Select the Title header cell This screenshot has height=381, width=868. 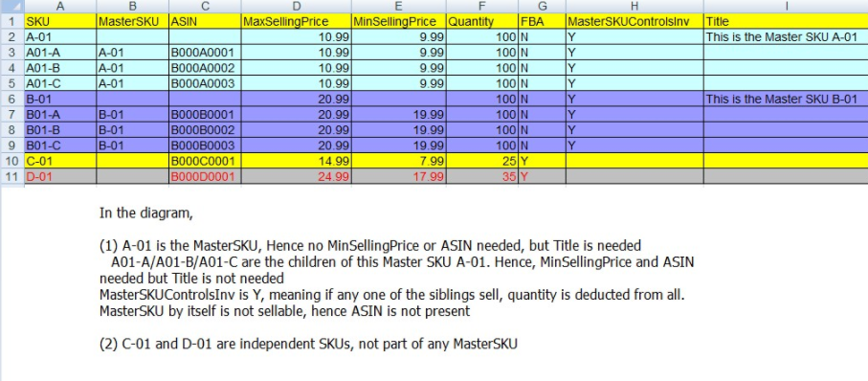[x=786, y=22]
